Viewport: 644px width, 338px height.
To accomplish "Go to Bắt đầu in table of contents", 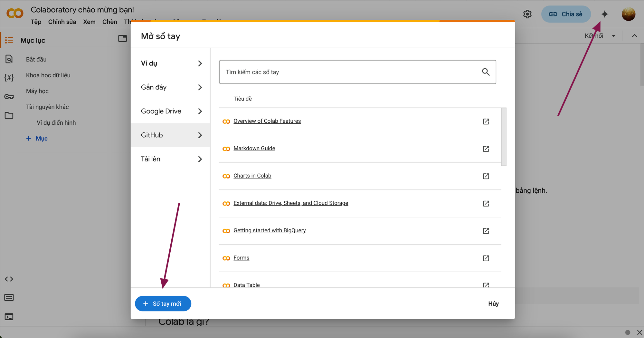I will 36,59.
